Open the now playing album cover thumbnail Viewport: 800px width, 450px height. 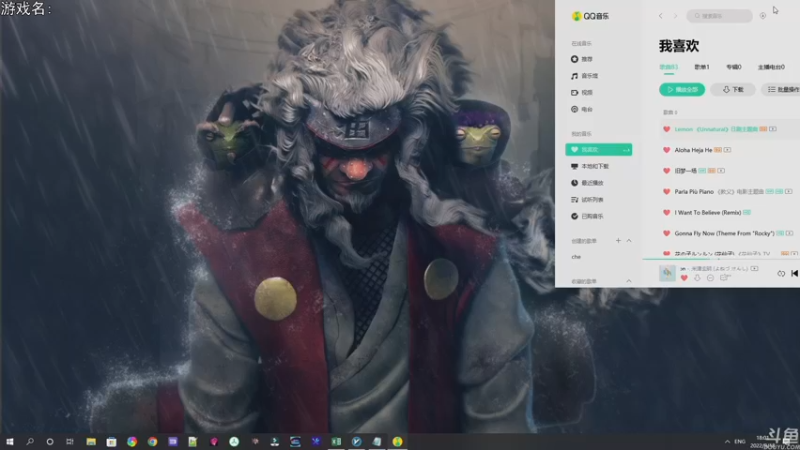click(667, 273)
